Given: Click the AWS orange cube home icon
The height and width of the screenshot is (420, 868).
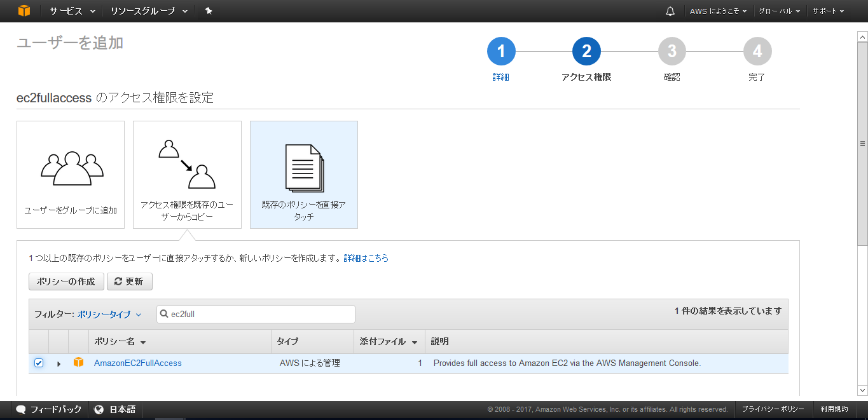Looking at the screenshot, I should (x=24, y=11).
